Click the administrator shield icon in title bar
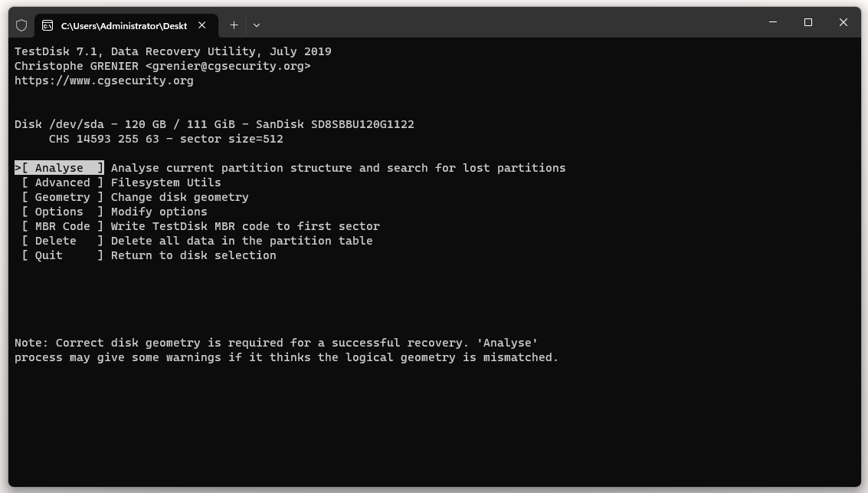868x493 pixels. click(22, 25)
